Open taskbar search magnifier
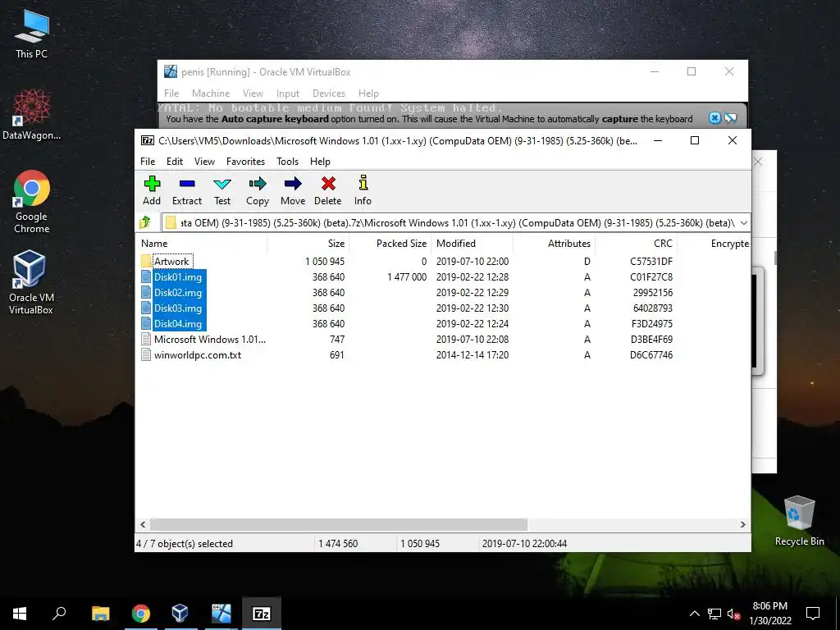 pos(59,614)
